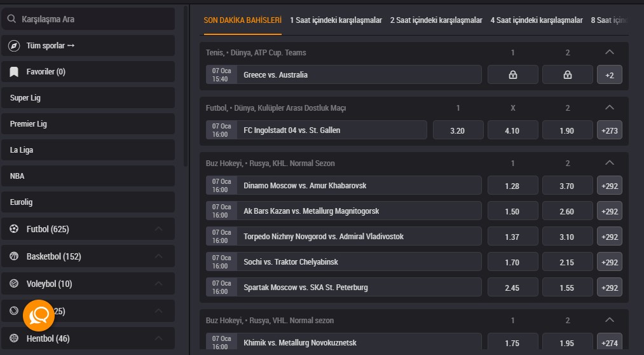Image resolution: width=644 pixels, height=355 pixels.
Task: Open the 4 Saat içindeki karşılaşmalar tab
Action: tap(537, 20)
